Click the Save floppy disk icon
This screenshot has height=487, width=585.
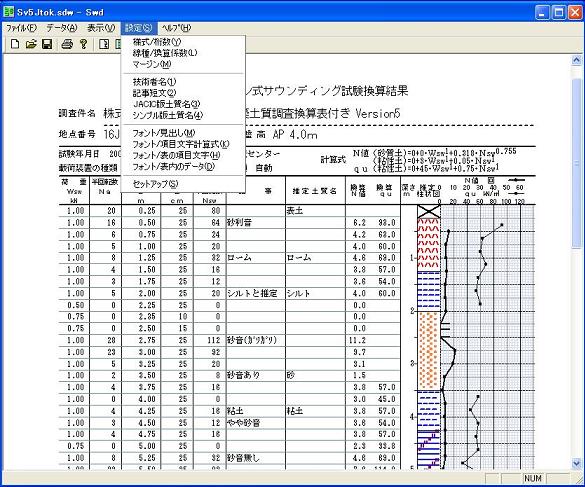pos(47,44)
